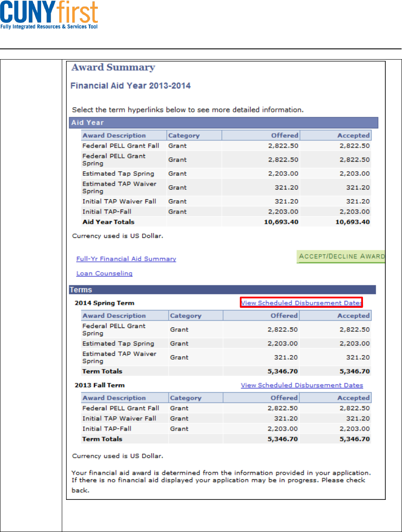Click Award Description header in Aid Year table
Image resolution: width=402 pixels, height=532 pixels.
(x=124, y=135)
